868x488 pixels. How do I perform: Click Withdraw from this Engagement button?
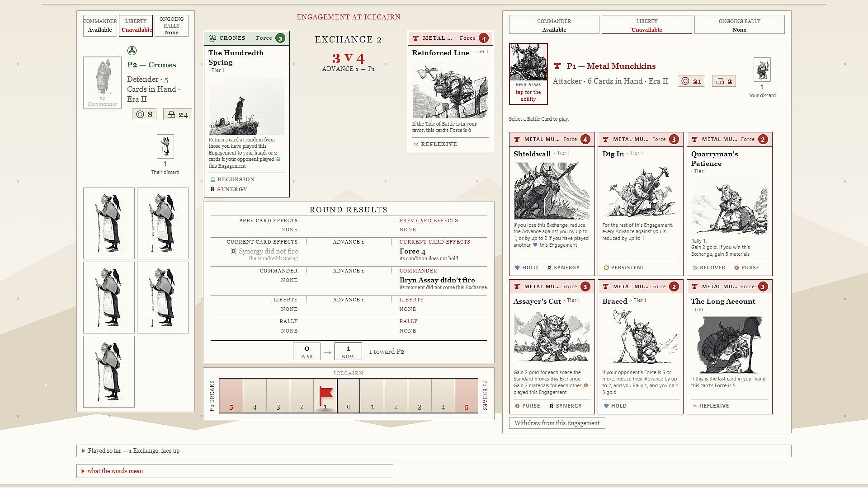click(x=557, y=423)
